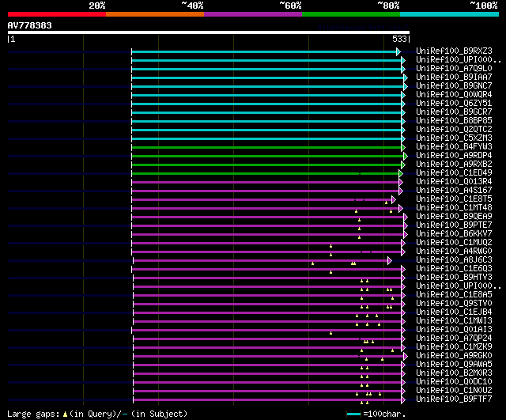Click the UniRef100_B9RXZ3 hit label

coord(454,51)
